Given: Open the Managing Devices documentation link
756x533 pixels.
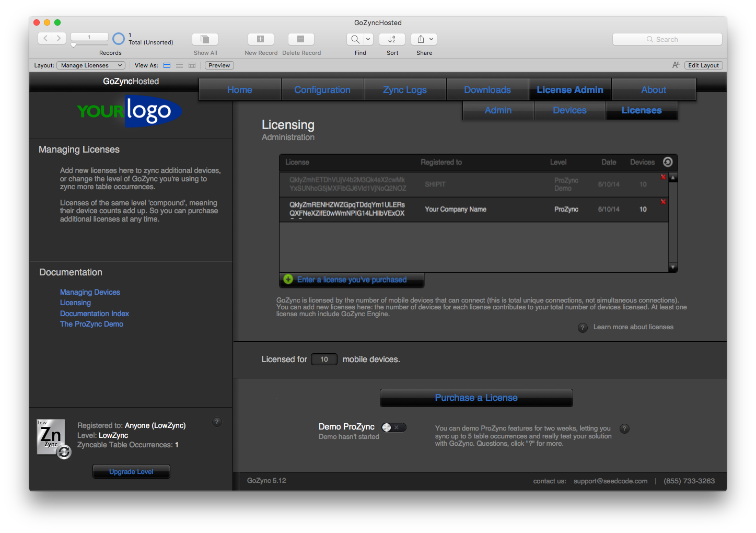Looking at the screenshot, I should [x=90, y=292].
